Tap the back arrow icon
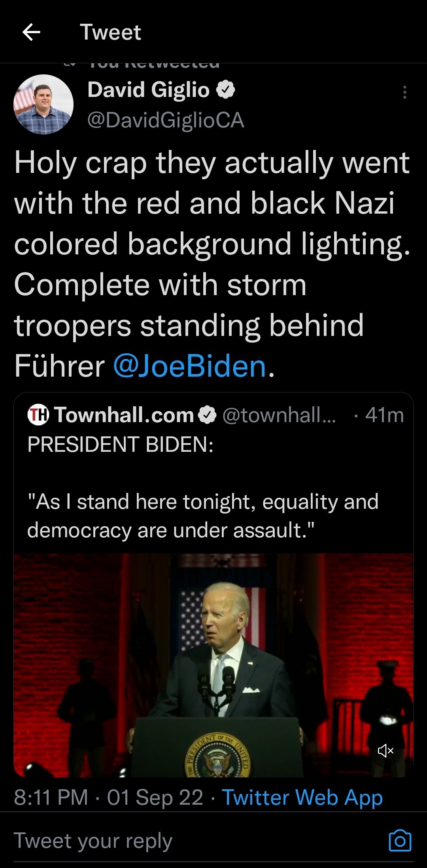The image size is (427, 868). 31,32
